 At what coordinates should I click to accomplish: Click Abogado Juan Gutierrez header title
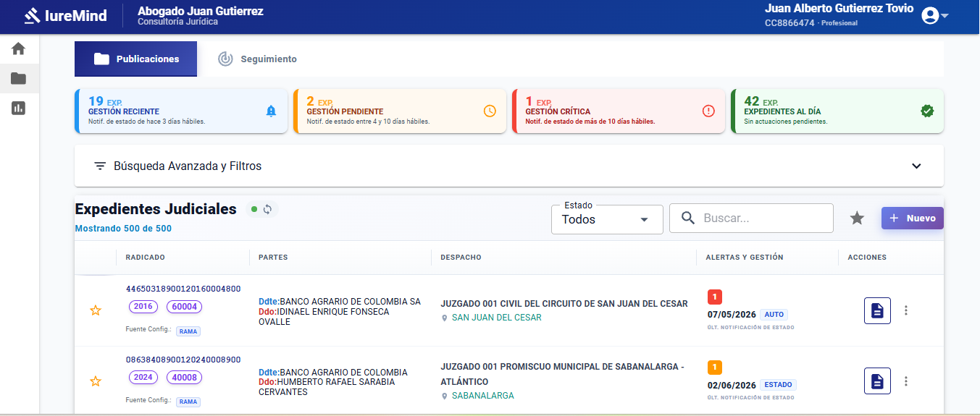(x=201, y=12)
